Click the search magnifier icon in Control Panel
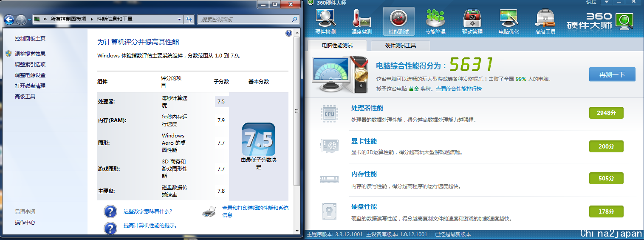This screenshot has height=240, width=644. click(x=294, y=19)
